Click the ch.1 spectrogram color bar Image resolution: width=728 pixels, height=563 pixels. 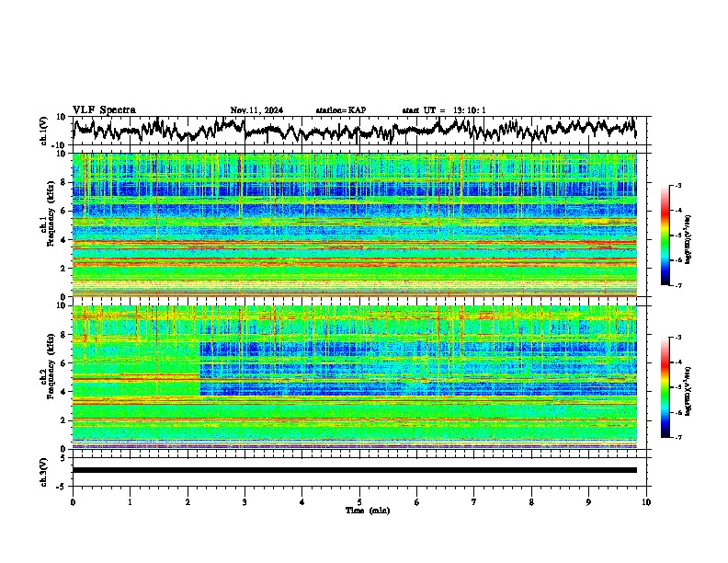pos(665,236)
